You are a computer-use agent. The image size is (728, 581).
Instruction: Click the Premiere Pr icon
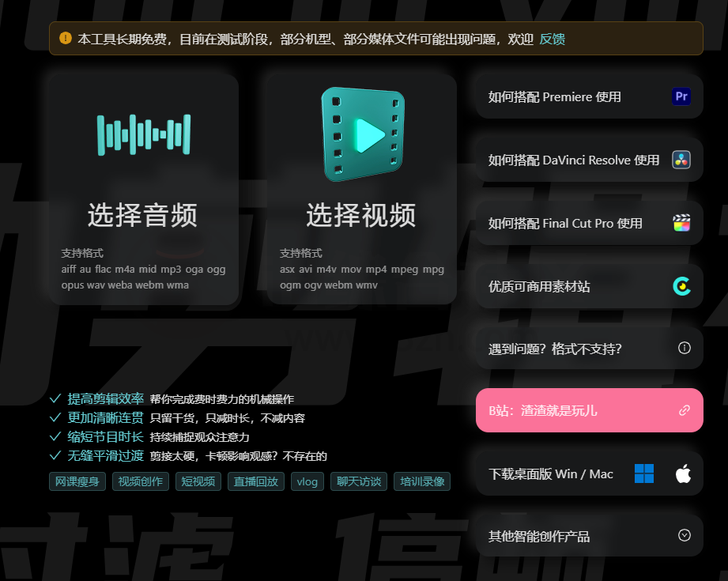pyautogui.click(x=681, y=96)
